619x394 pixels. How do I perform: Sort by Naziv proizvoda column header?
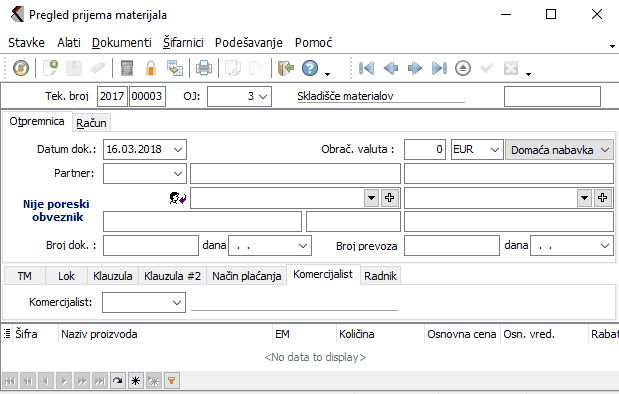165,334
